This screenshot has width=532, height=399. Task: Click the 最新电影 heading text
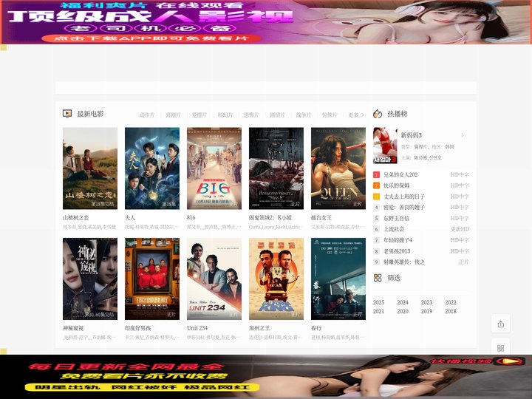[x=90, y=114]
